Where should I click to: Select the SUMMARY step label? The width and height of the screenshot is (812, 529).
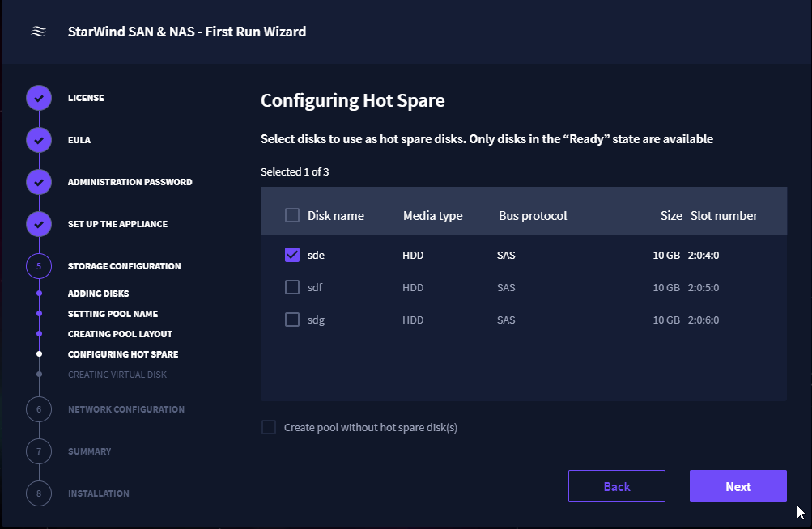90,451
